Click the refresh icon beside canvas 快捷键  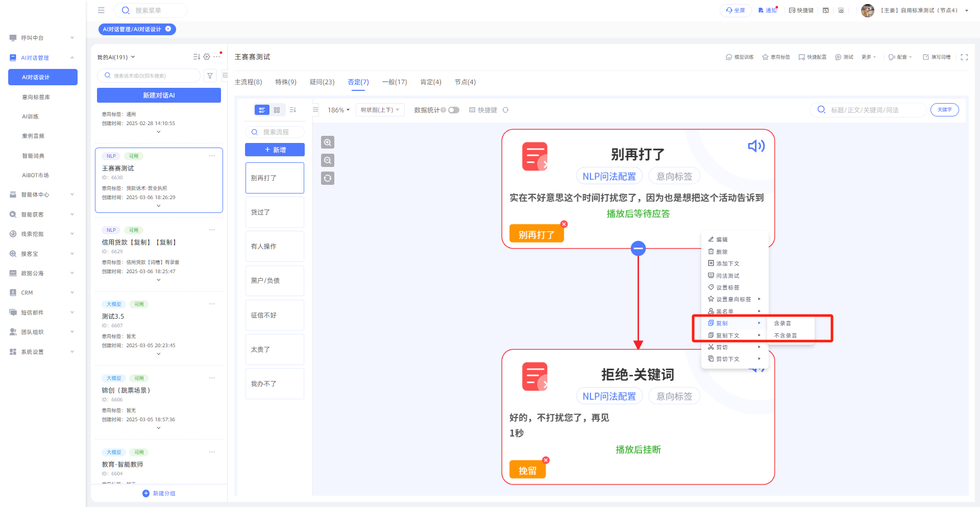pyautogui.click(x=505, y=110)
